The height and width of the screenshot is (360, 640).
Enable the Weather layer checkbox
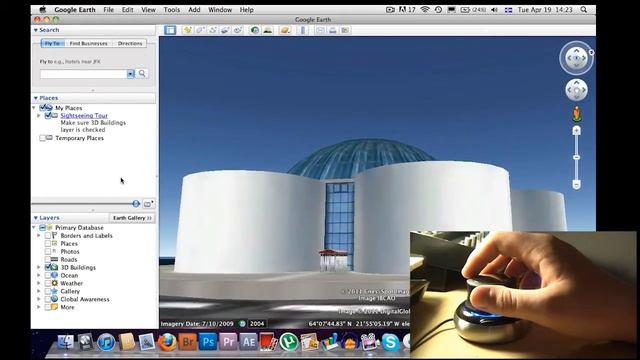coord(48,283)
